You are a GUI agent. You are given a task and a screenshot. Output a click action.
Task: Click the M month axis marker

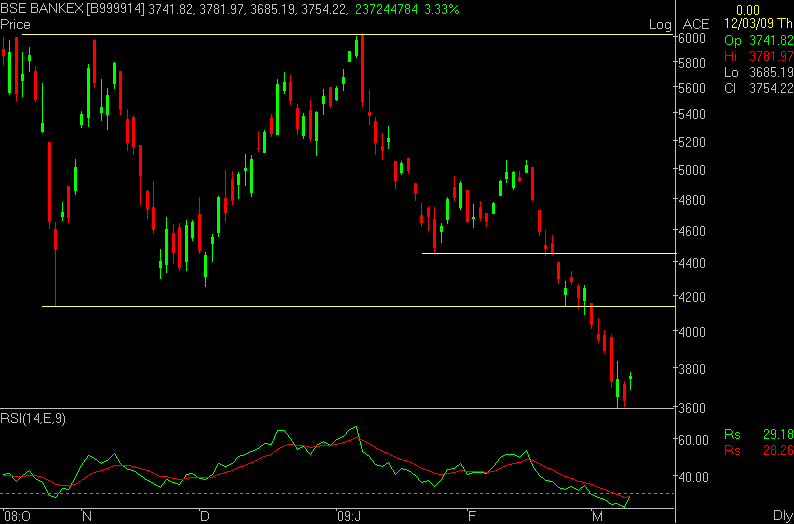(x=598, y=516)
